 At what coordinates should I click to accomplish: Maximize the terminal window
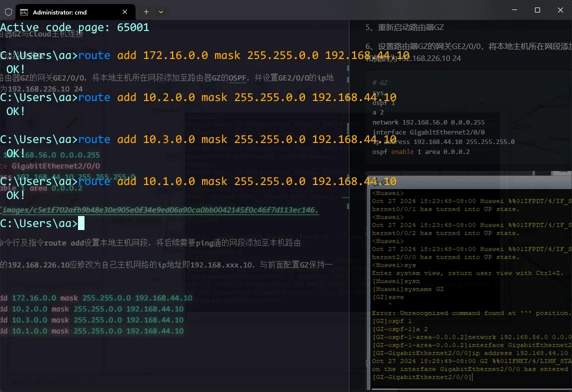[x=537, y=10]
